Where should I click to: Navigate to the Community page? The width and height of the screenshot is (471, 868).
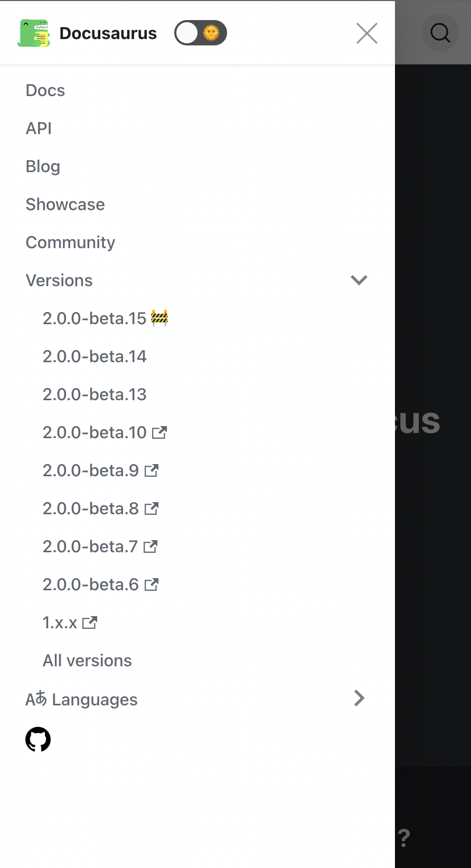pyautogui.click(x=70, y=242)
